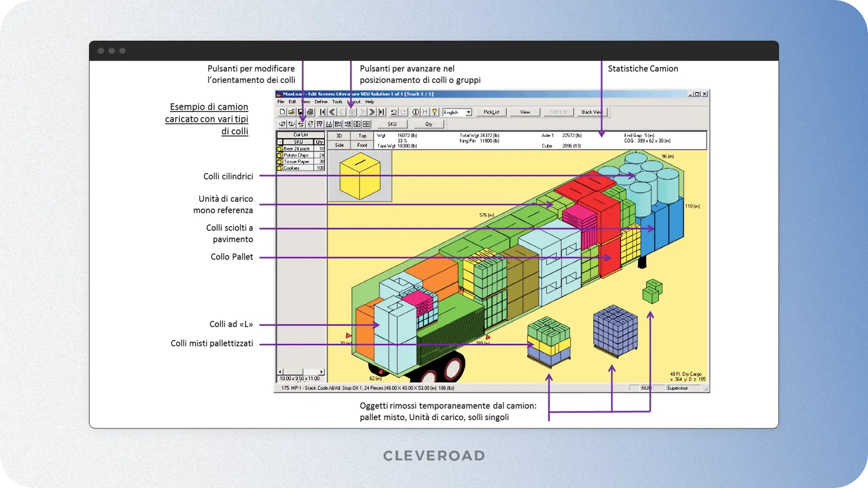
Task: Select the rotate load orientation icon
Action: pyautogui.click(x=301, y=124)
